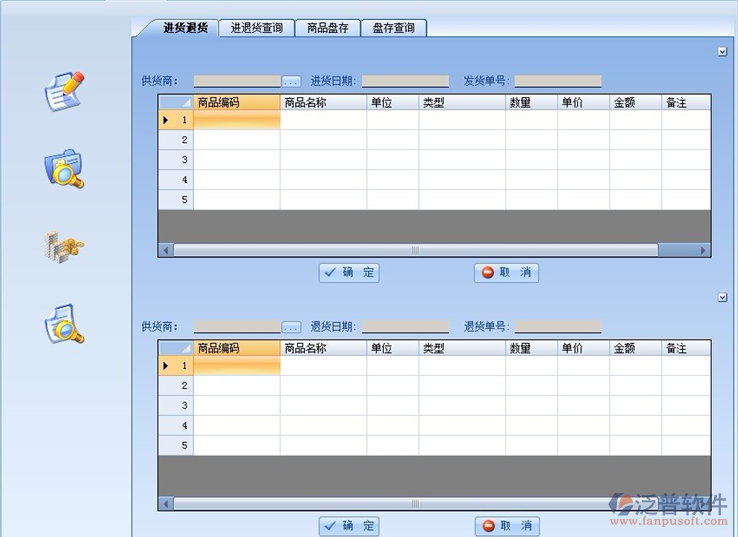The image size is (738, 537).
Task: Open the document-magnifier search sidebar icon
Action: click(64, 323)
